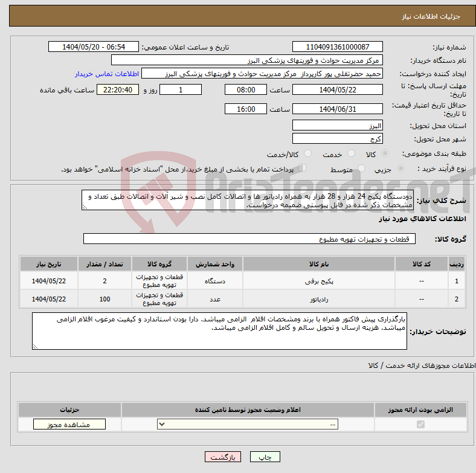Click the تعداد / مقدار column header

tap(105, 264)
